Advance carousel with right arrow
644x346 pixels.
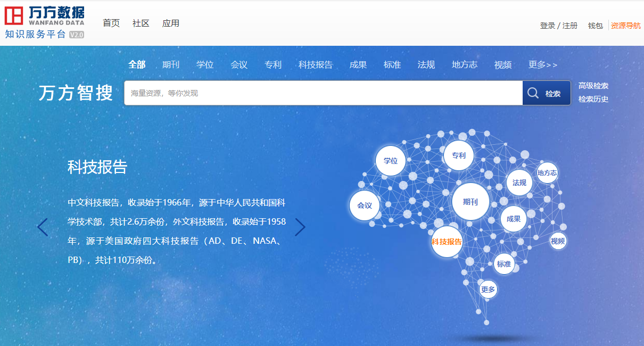click(x=300, y=227)
